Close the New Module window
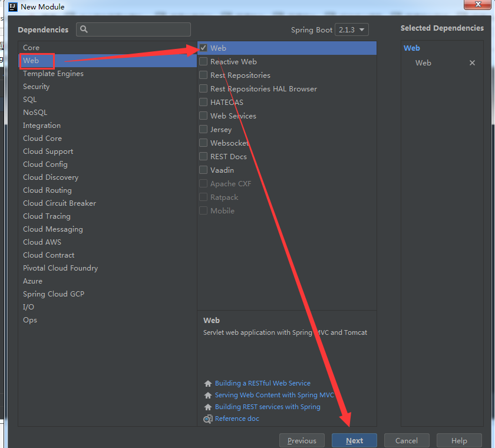The image size is (495, 448). 478,4
